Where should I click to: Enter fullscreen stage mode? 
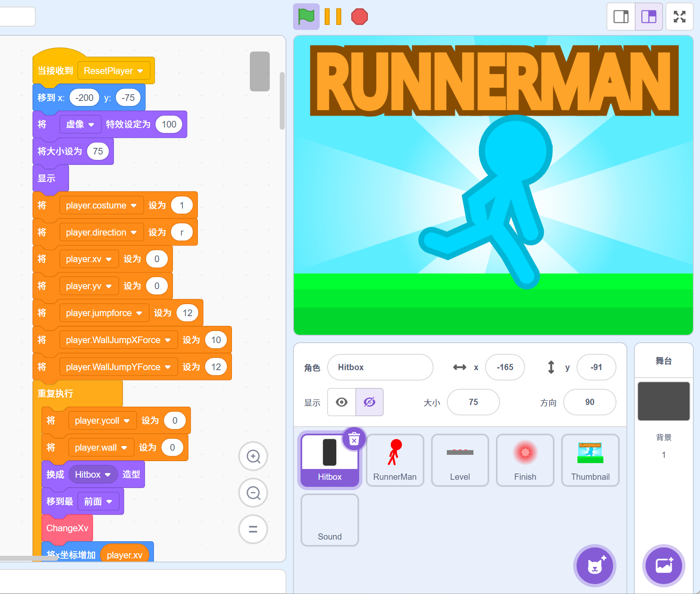click(679, 17)
